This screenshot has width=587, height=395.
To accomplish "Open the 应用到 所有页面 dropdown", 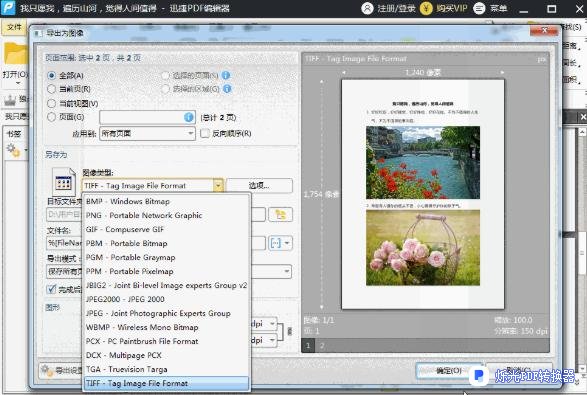I will [x=147, y=134].
